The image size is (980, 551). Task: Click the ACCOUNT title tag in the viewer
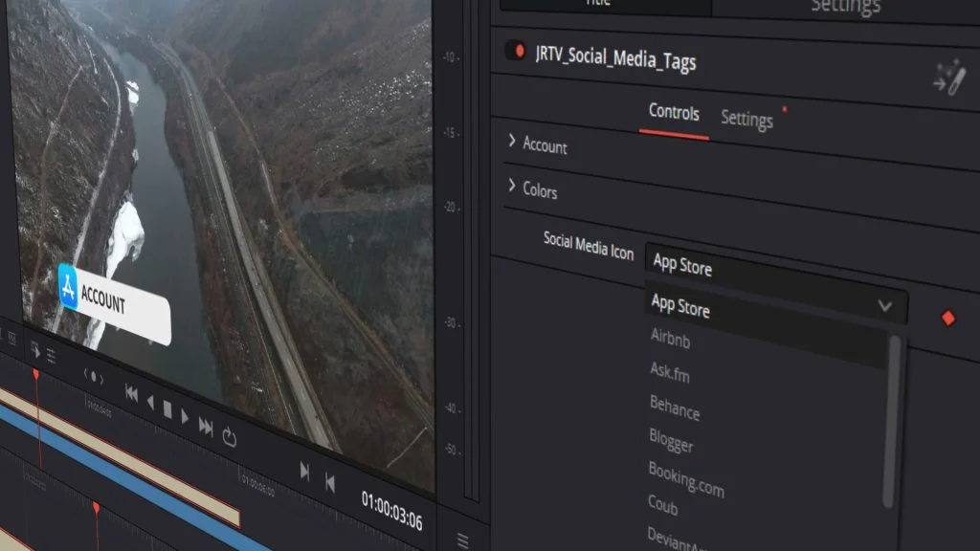pyautogui.click(x=115, y=304)
